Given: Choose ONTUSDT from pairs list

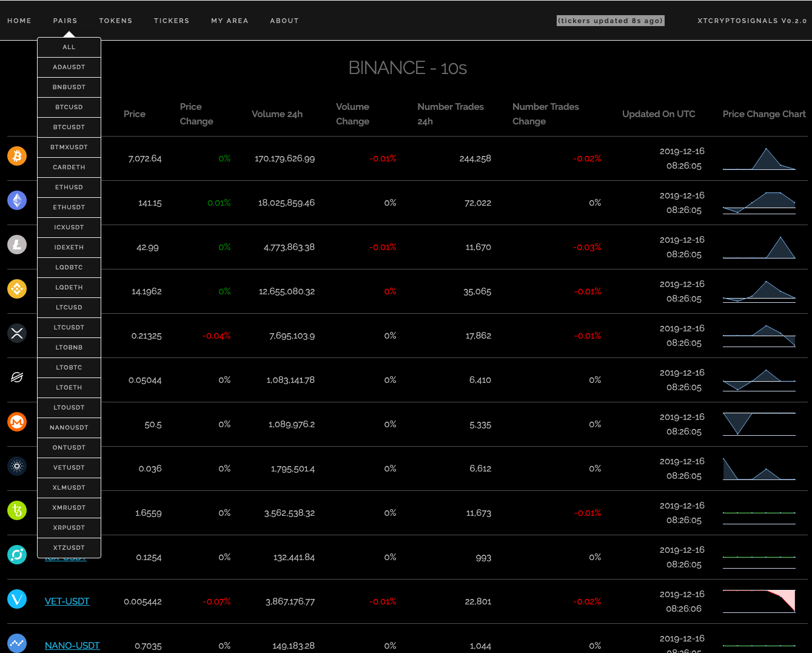Looking at the screenshot, I should [x=69, y=448].
